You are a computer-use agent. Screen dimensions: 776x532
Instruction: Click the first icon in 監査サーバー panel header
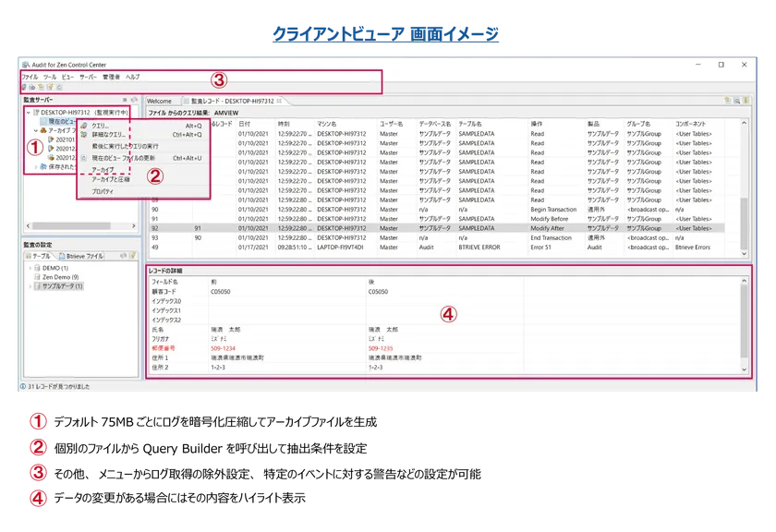(125, 100)
